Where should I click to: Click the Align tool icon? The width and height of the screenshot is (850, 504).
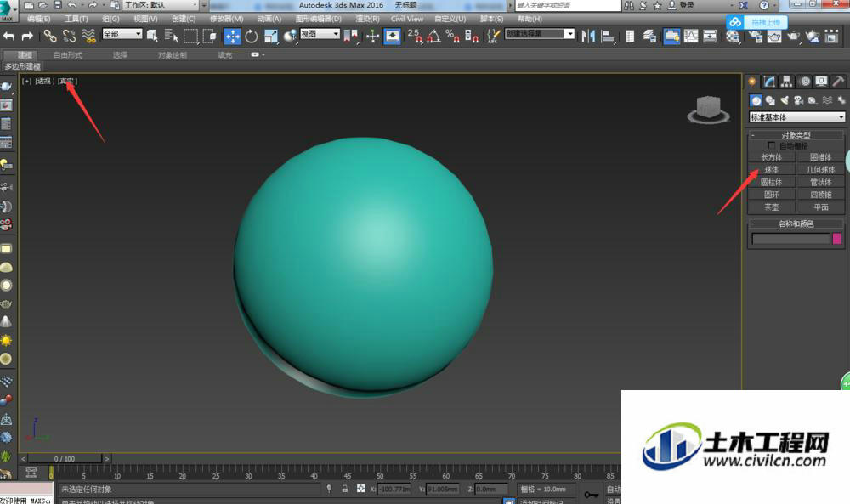click(609, 37)
